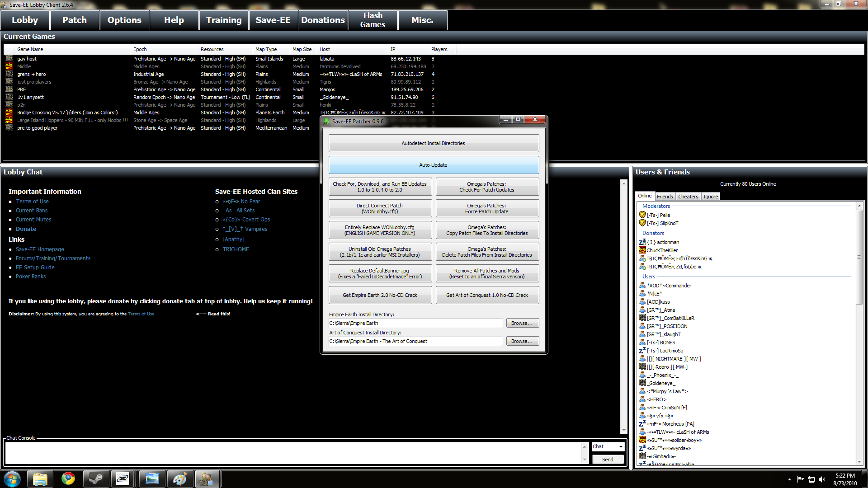
Task: Open the Options menu
Action: pos(124,20)
